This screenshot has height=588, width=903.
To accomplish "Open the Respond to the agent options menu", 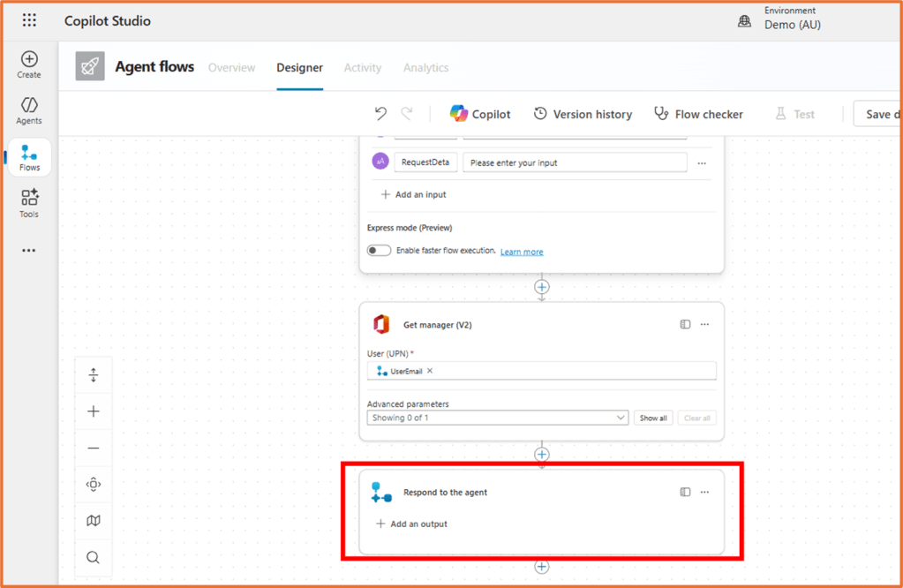I will (x=704, y=492).
